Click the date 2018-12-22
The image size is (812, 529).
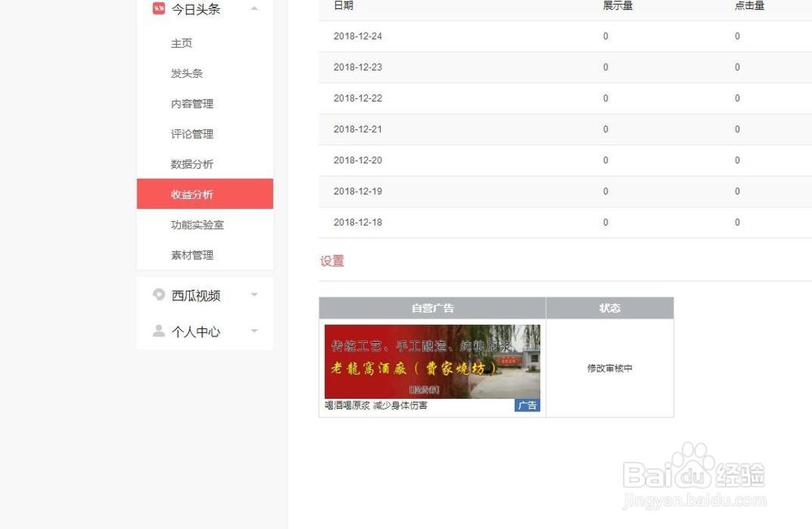(358, 98)
